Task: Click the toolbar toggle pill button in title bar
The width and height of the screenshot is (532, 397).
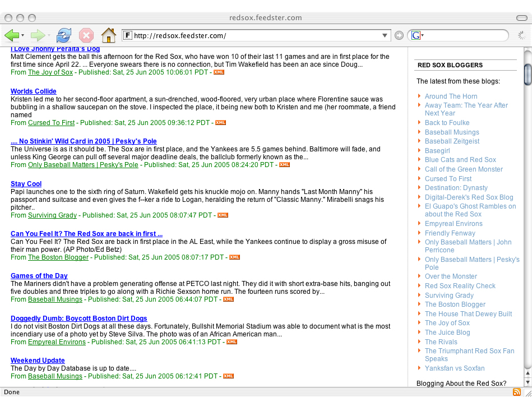Action: pyautogui.click(x=521, y=17)
